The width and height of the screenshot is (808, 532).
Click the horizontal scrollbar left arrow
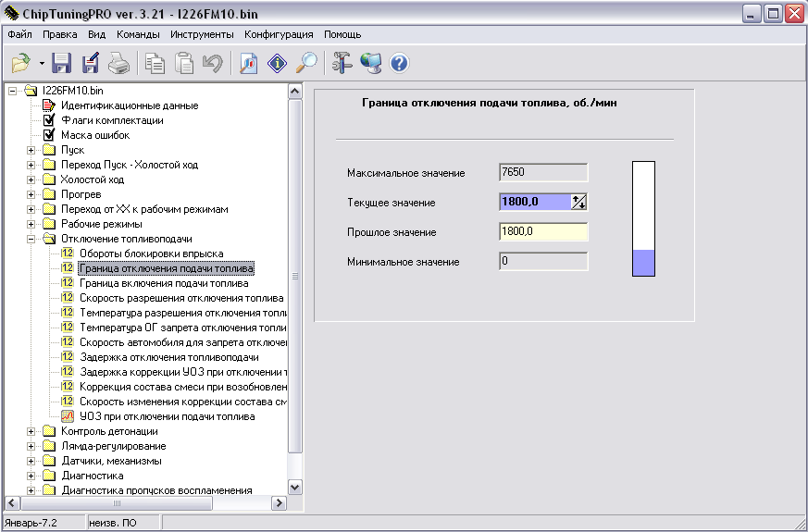pyautogui.click(x=12, y=502)
